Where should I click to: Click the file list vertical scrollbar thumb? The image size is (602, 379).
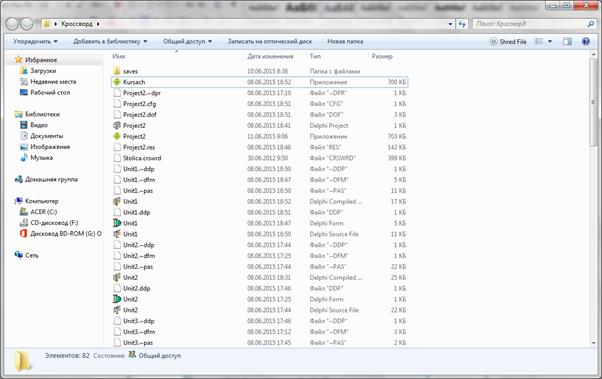(x=594, y=103)
